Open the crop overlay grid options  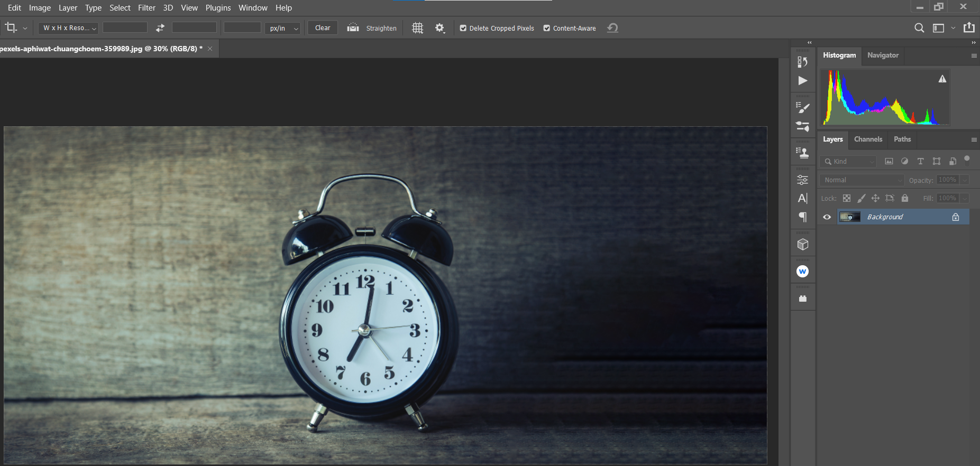(417, 28)
